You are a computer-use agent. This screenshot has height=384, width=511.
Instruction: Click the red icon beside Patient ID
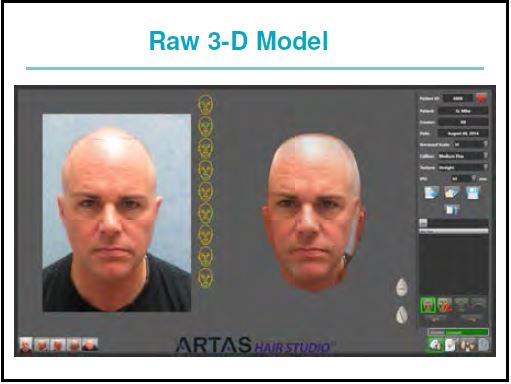click(481, 98)
